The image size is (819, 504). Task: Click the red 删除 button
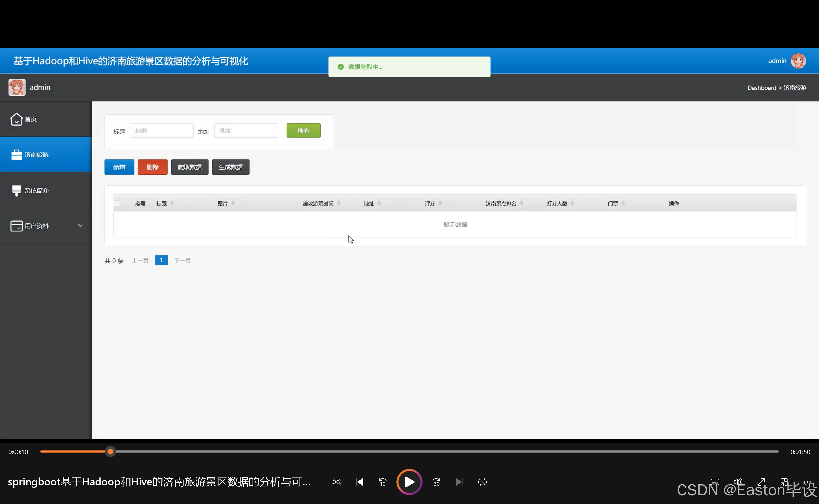pyautogui.click(x=153, y=167)
